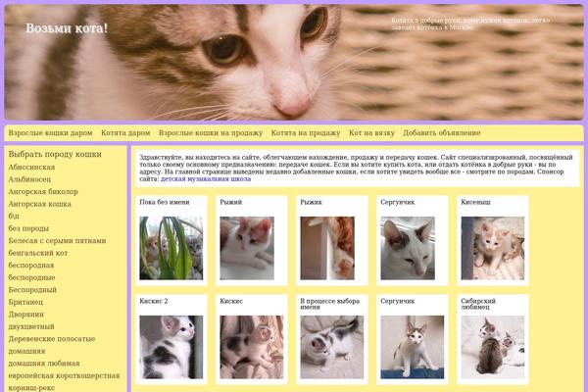This screenshot has width=588, height=392.
Task: Open the 'Возьми кота!' site title
Action: coord(67,28)
